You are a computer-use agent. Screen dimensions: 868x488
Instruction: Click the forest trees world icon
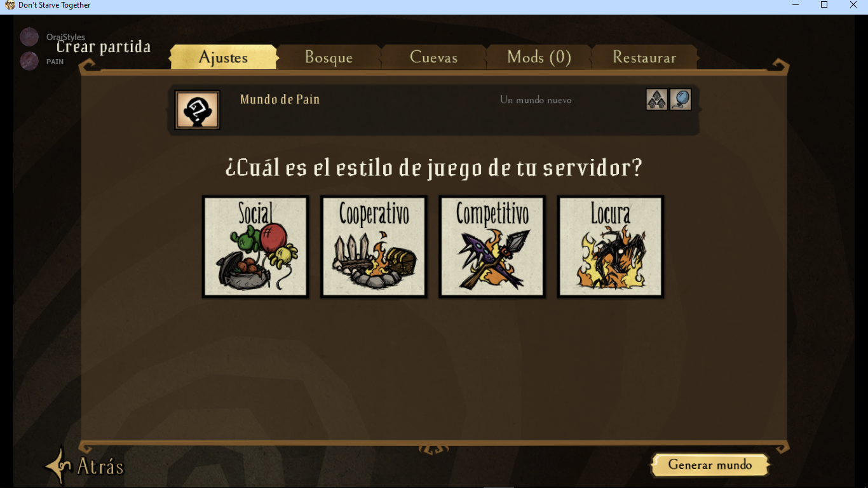[x=657, y=100]
